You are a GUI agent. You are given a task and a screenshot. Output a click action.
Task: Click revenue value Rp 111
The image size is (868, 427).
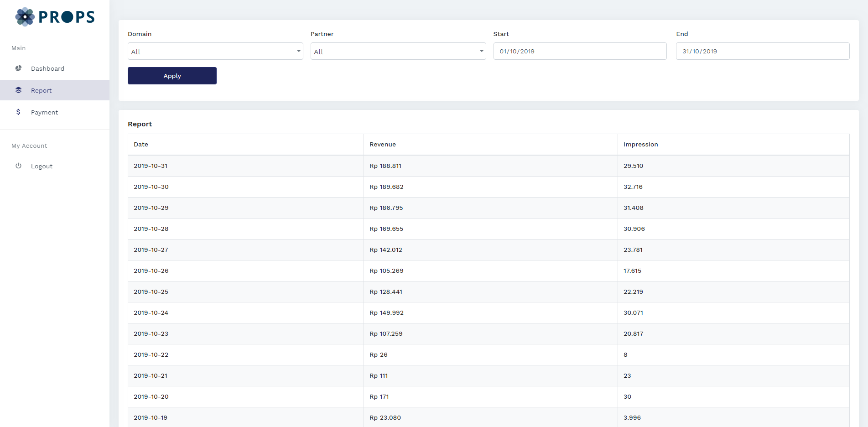pos(379,375)
